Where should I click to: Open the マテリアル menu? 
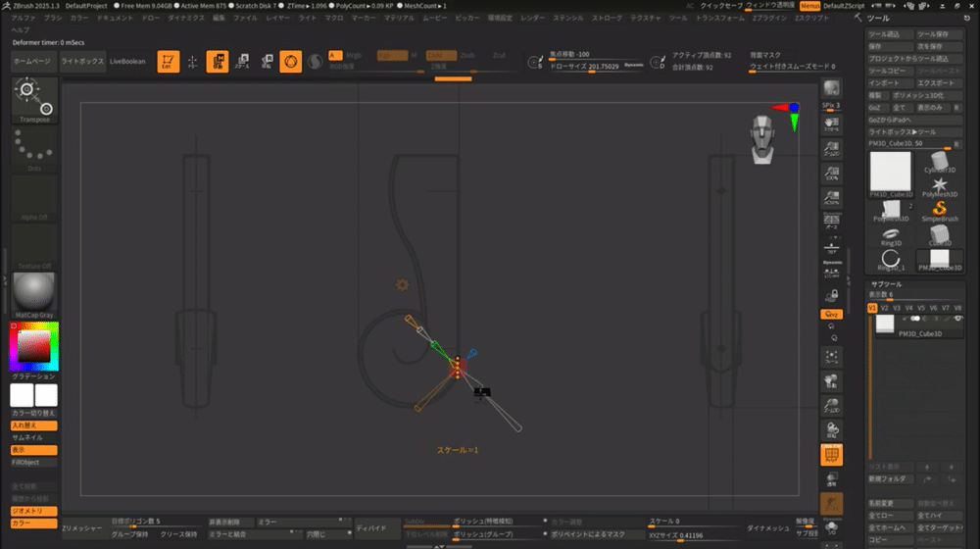point(399,19)
